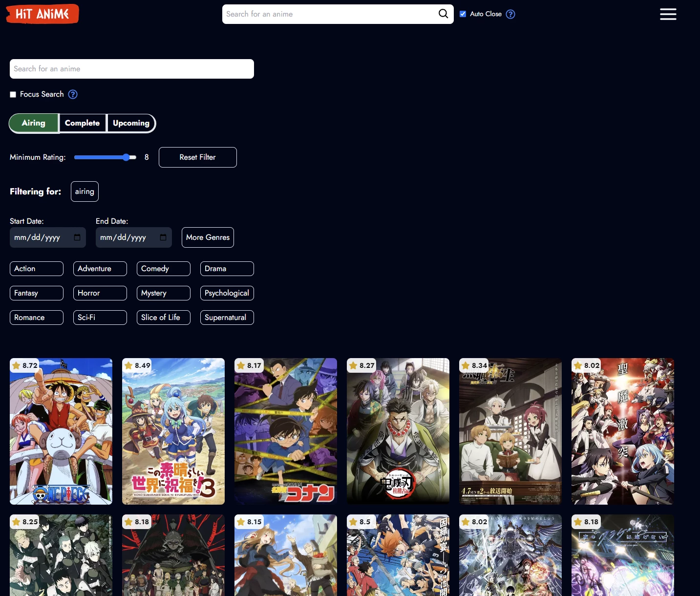Toggle the Adventure genre filter
The width and height of the screenshot is (700, 596).
(x=100, y=269)
